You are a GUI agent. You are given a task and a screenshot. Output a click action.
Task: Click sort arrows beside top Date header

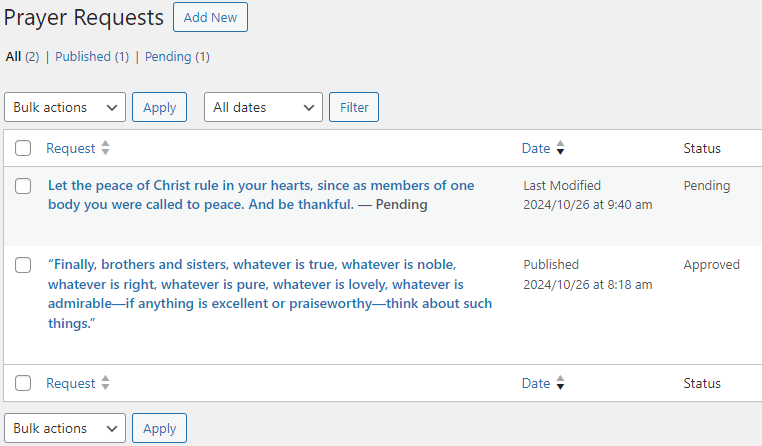(x=560, y=148)
